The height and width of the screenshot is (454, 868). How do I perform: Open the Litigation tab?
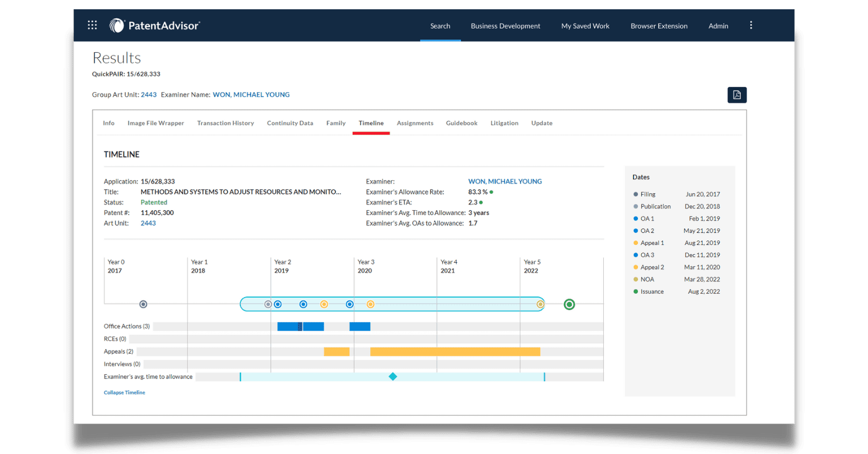click(x=504, y=123)
